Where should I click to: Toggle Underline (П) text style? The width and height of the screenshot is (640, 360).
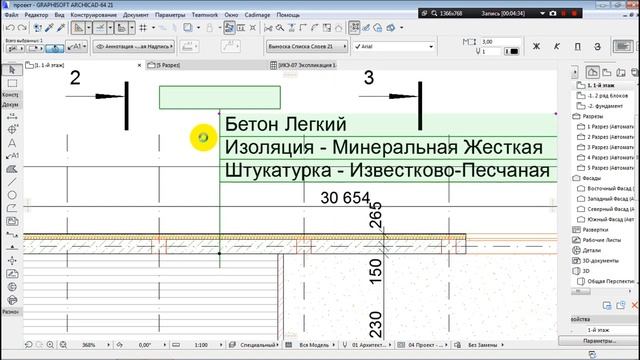pos(577,47)
